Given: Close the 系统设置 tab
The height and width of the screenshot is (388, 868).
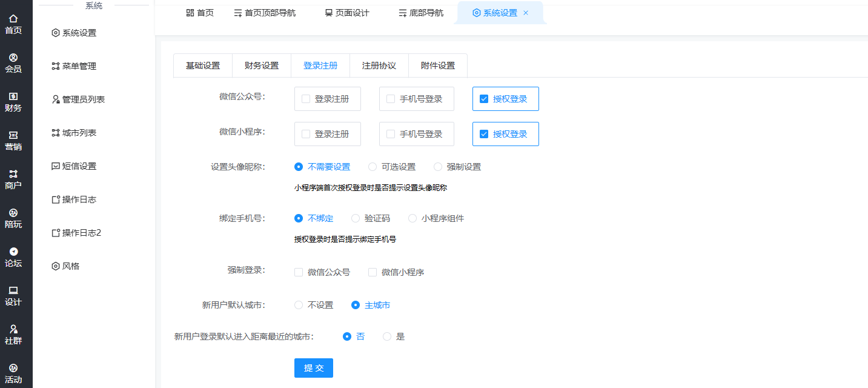Looking at the screenshot, I should coord(525,13).
